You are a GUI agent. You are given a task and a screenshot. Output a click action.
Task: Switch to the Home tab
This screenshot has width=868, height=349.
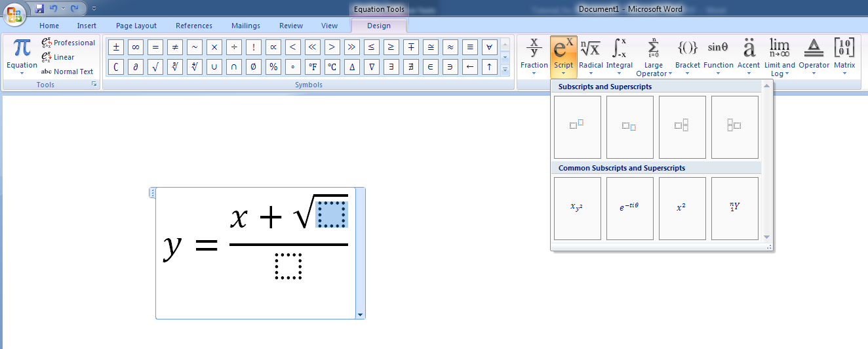tap(49, 26)
